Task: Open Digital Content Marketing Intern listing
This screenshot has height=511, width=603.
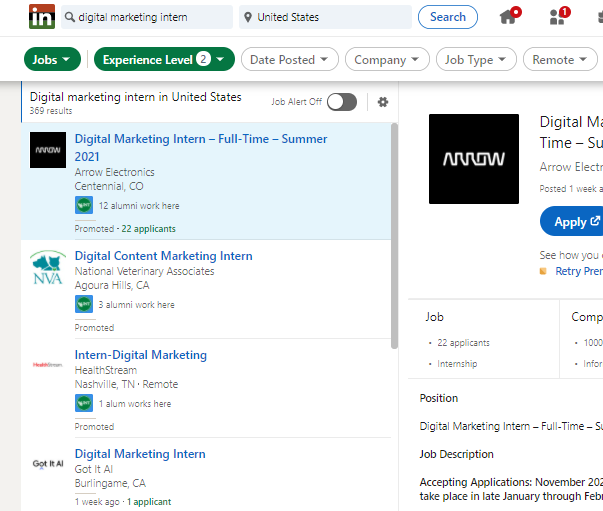Action: click(163, 256)
